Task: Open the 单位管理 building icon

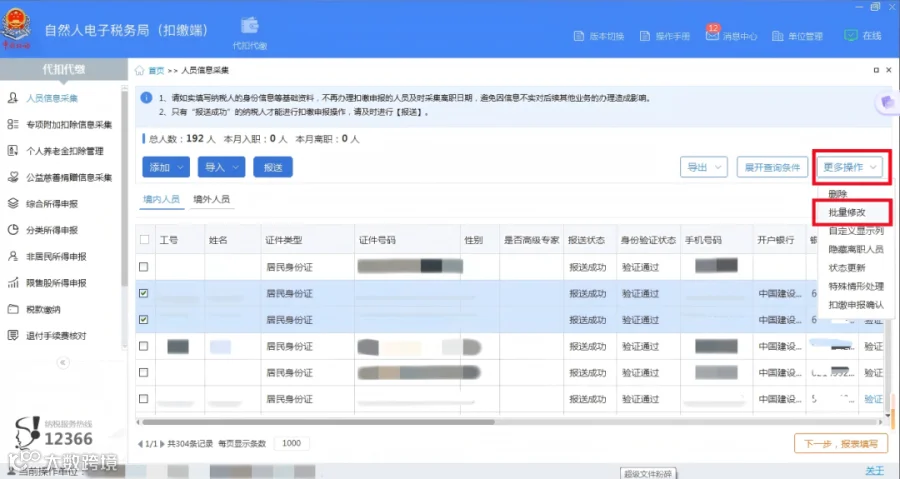Action: (777, 36)
